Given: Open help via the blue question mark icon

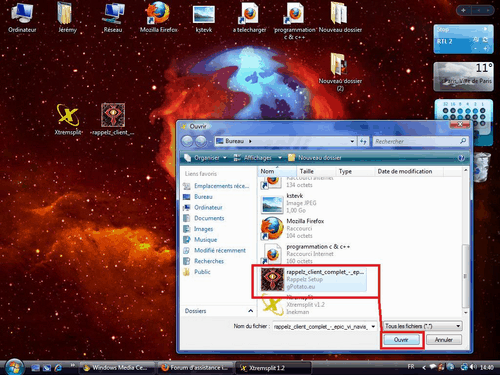Looking at the screenshot, I should (461, 158).
